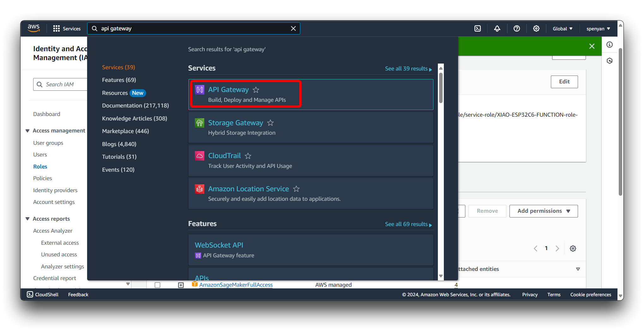
Task: Dismiss the green notification banner
Action: coord(592,46)
